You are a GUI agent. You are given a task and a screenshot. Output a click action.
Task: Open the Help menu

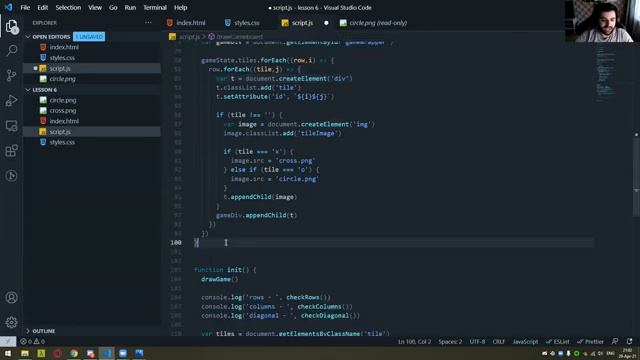pyautogui.click(x=180, y=7)
